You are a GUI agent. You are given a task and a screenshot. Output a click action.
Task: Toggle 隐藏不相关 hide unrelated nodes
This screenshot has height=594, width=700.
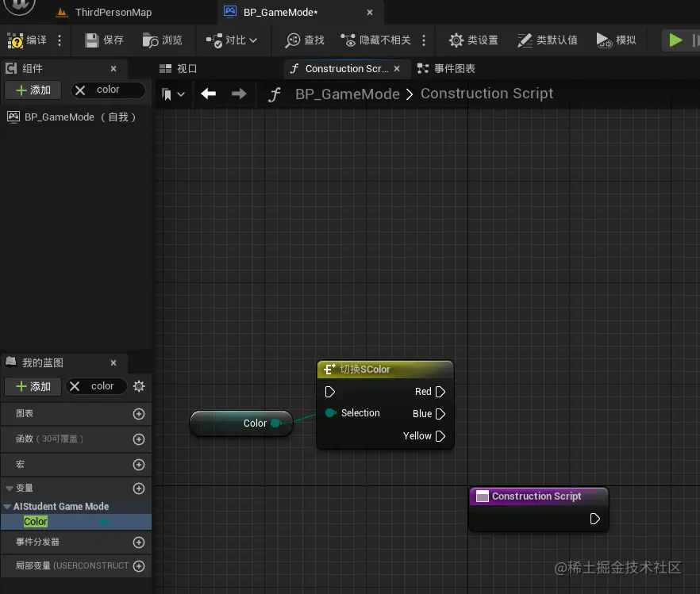[375, 40]
